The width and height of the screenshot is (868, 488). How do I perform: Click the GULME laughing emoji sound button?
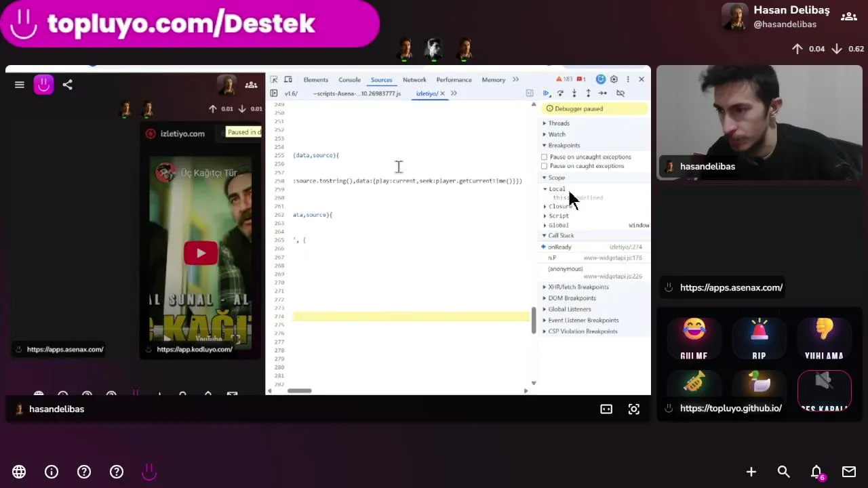[694, 340]
